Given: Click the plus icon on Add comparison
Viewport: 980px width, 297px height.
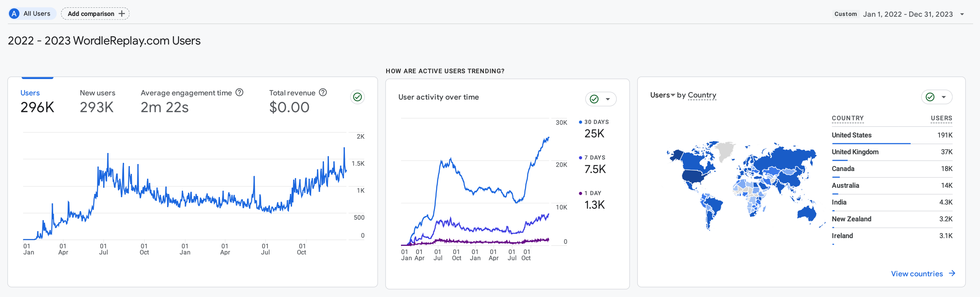Looking at the screenshot, I should (122, 13).
